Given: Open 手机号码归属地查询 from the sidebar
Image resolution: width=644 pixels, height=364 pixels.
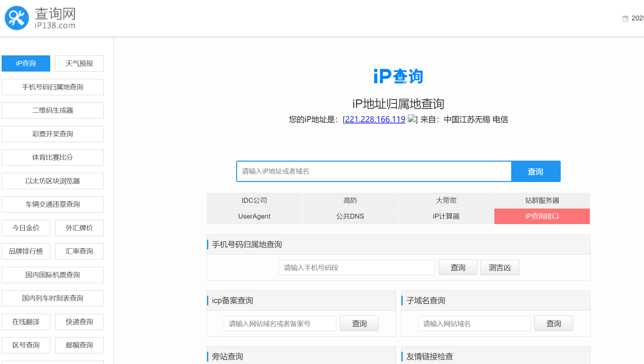Looking at the screenshot, I should [x=52, y=87].
